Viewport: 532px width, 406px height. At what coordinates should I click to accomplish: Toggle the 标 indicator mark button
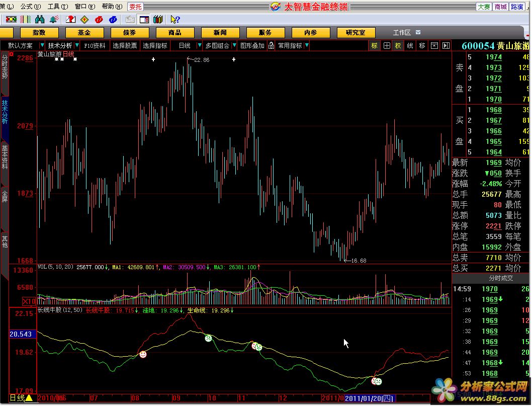click(374, 45)
